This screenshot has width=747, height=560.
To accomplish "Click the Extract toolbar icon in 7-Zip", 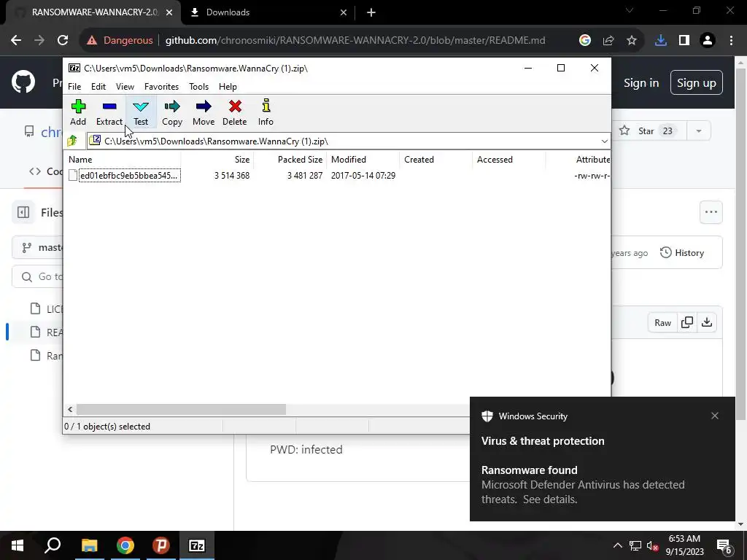I will 109,112.
